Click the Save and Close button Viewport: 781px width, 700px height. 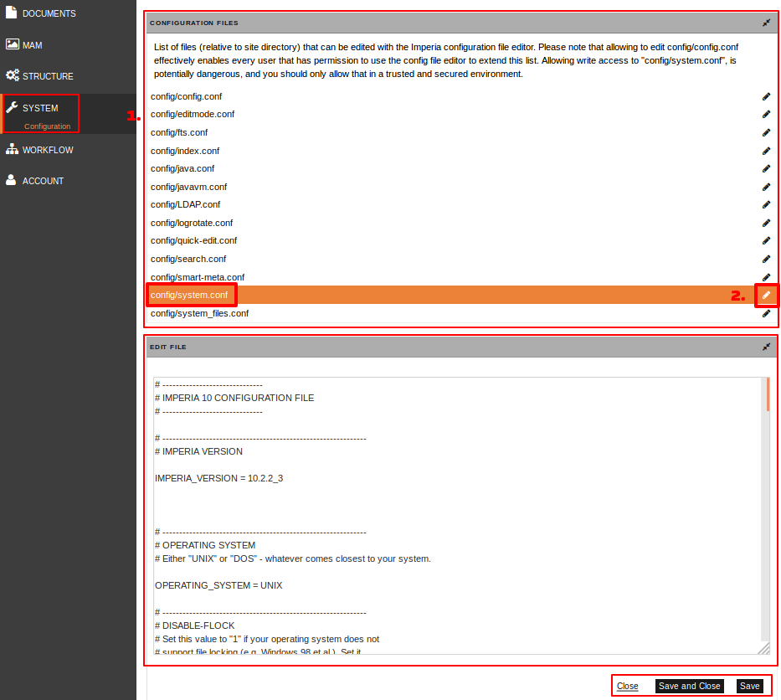click(x=690, y=686)
